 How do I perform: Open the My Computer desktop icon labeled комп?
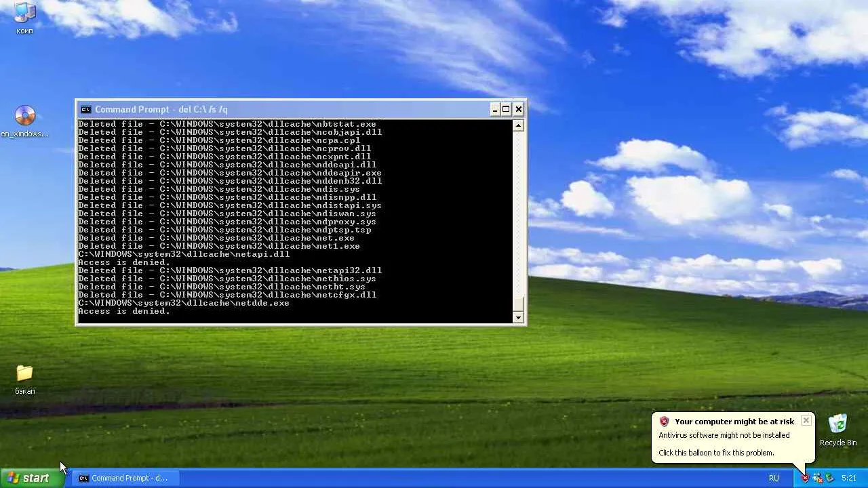(x=24, y=18)
